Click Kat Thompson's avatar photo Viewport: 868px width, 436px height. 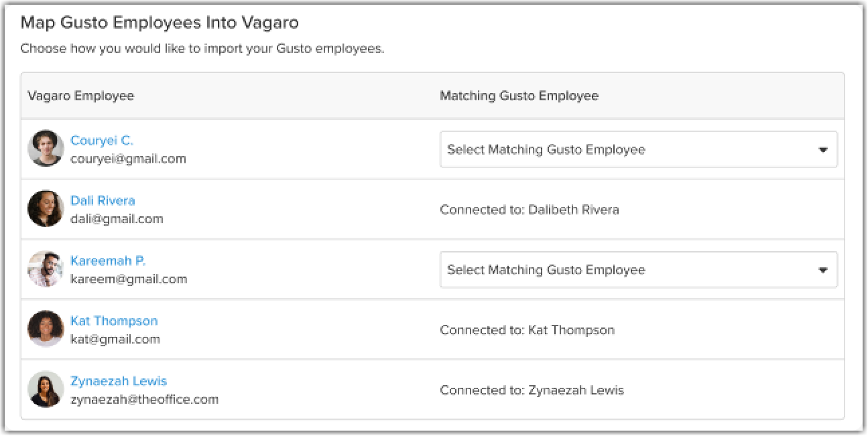(45, 328)
